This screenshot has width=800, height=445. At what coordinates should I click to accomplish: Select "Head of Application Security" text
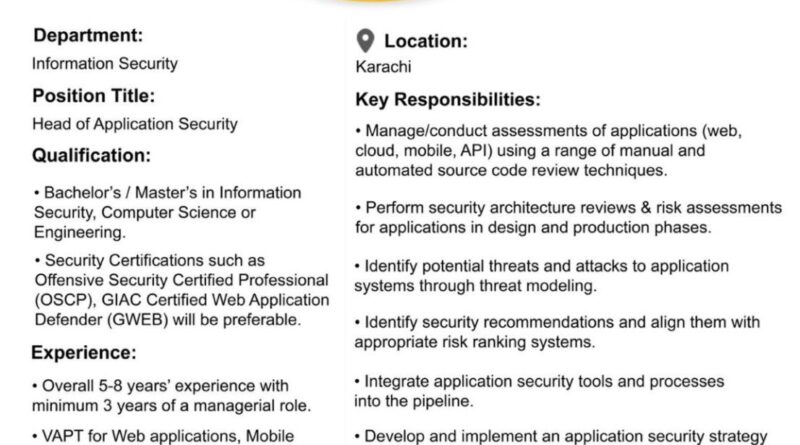coord(135,124)
